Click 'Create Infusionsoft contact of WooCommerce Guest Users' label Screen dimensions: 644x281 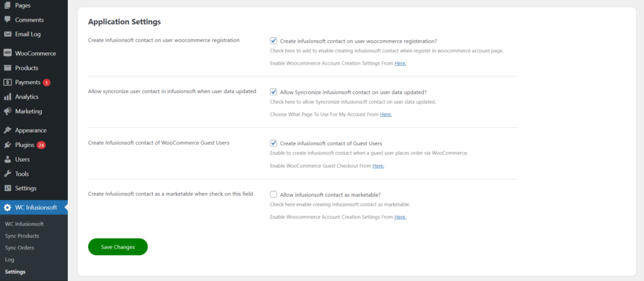click(158, 143)
